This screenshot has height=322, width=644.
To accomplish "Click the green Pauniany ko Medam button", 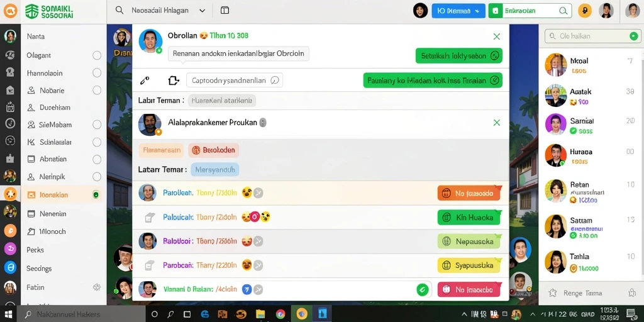I will [433, 80].
